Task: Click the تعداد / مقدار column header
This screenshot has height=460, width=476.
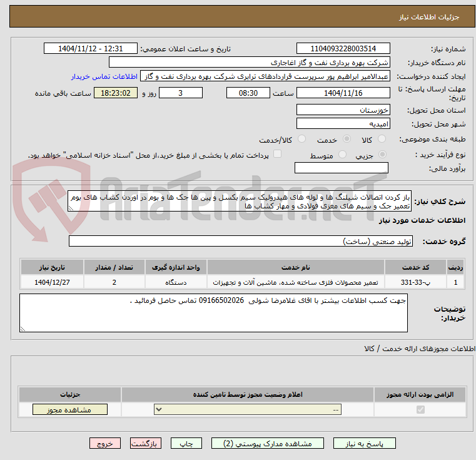Action: 114,267
